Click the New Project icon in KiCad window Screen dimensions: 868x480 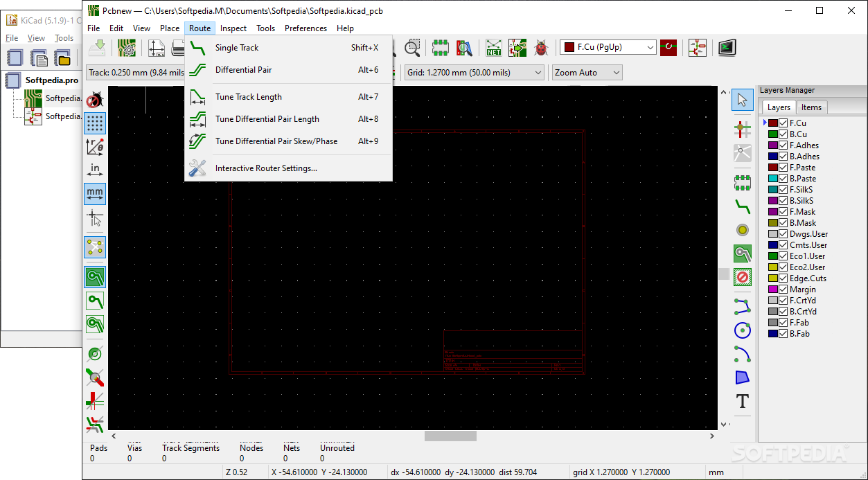point(15,57)
